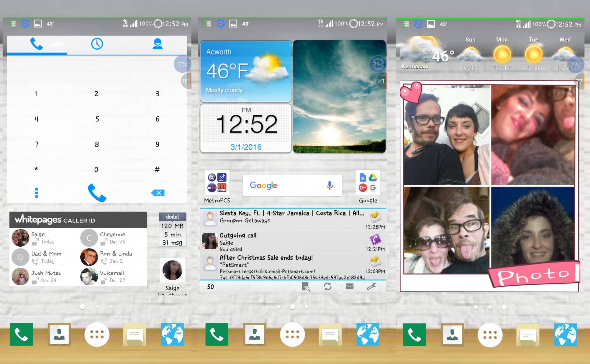This screenshot has height=364, width=590.
Task: Switch to the contacts person tab
Action: coord(158,44)
